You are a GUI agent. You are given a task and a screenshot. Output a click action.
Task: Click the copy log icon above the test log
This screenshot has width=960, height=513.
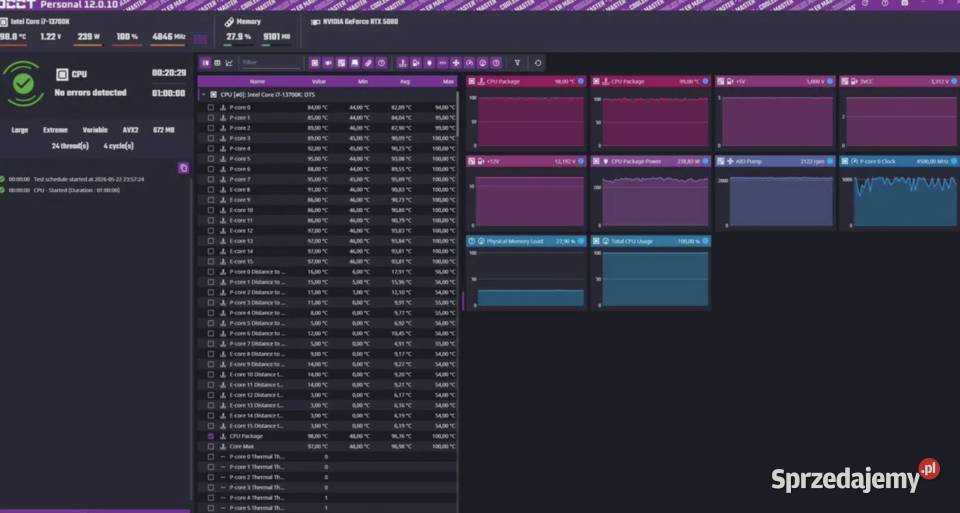coord(183,168)
